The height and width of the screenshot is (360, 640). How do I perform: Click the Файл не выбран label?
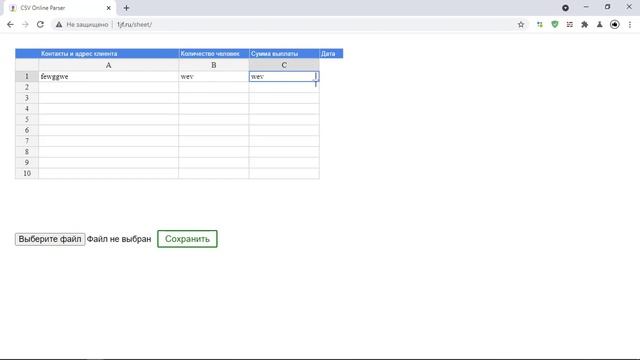[x=119, y=239]
